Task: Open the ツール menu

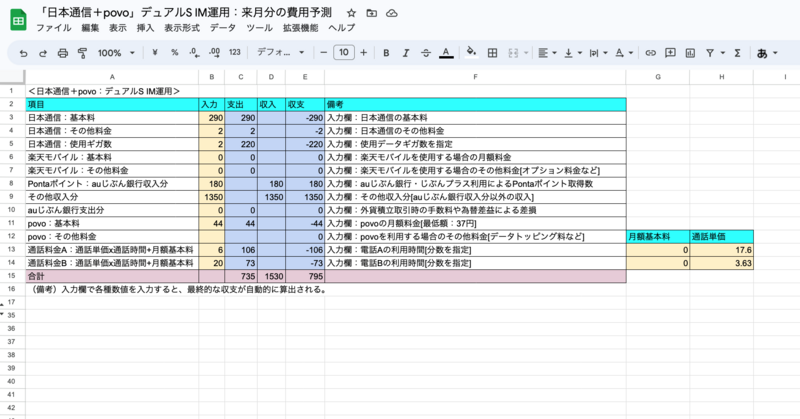Action: 259,28
